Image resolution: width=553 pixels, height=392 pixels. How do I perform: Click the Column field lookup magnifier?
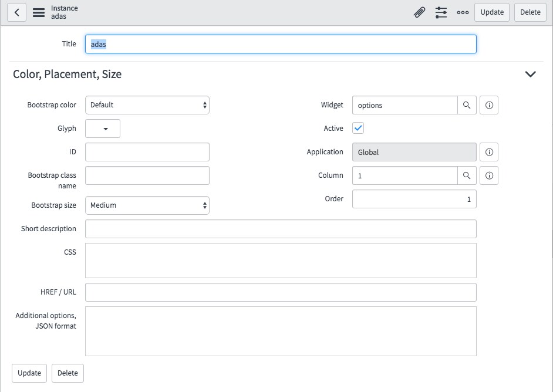[x=467, y=175]
